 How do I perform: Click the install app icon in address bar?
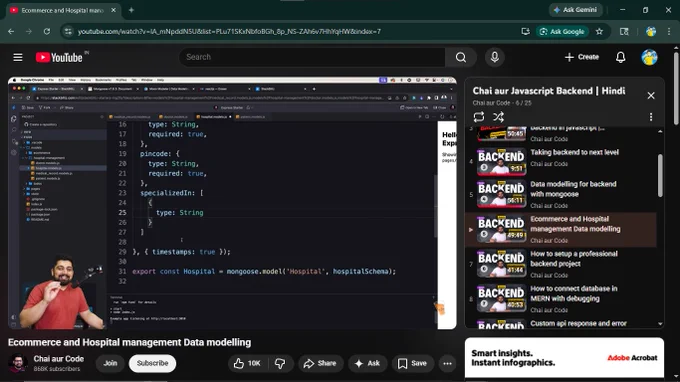click(x=525, y=31)
